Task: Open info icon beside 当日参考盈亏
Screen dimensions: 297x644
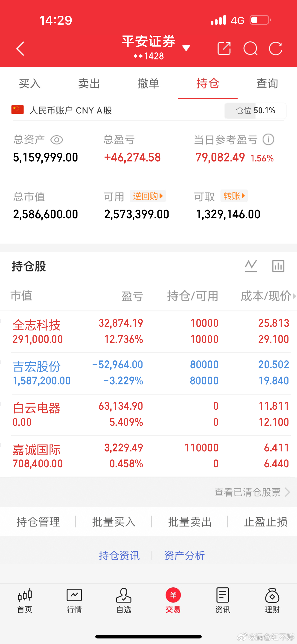Action: [268, 139]
